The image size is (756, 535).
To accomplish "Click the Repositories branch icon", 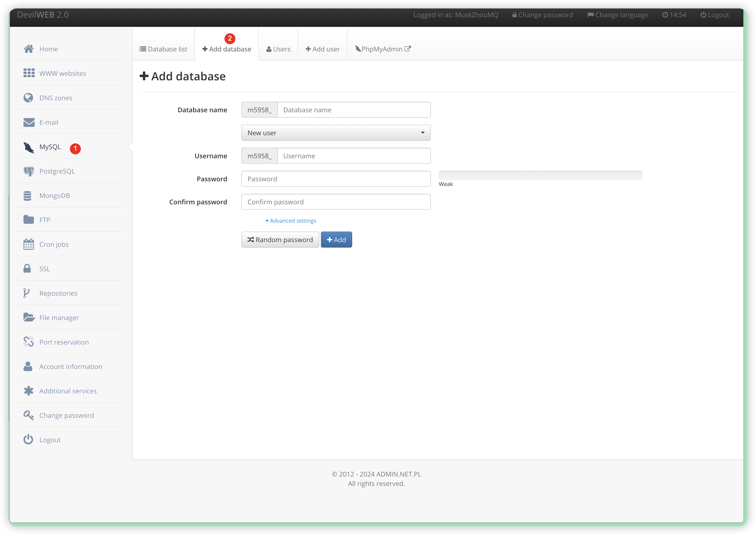I will 27,293.
